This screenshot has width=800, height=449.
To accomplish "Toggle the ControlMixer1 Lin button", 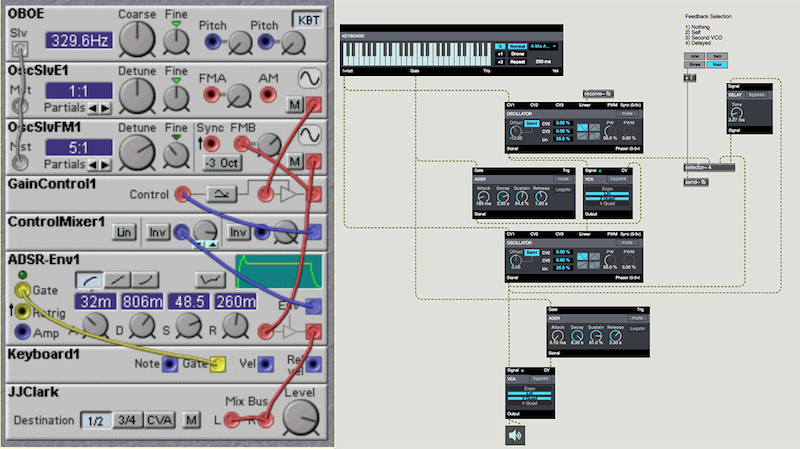I will coord(124,233).
